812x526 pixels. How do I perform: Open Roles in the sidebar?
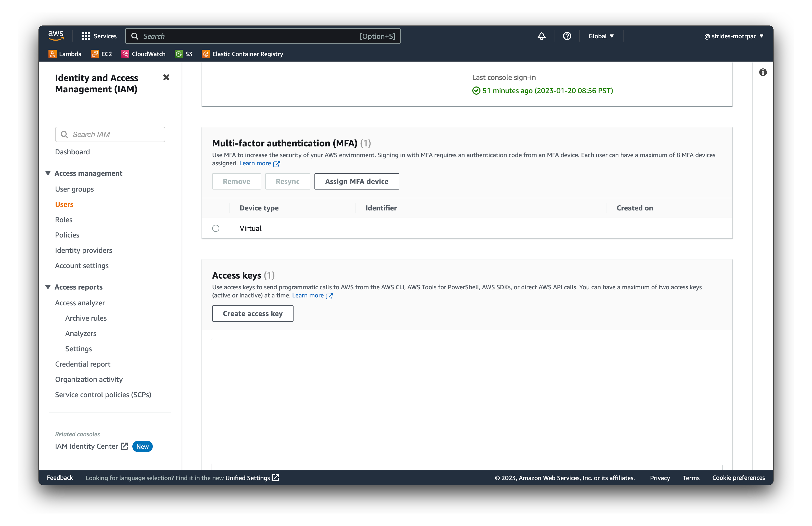64,219
